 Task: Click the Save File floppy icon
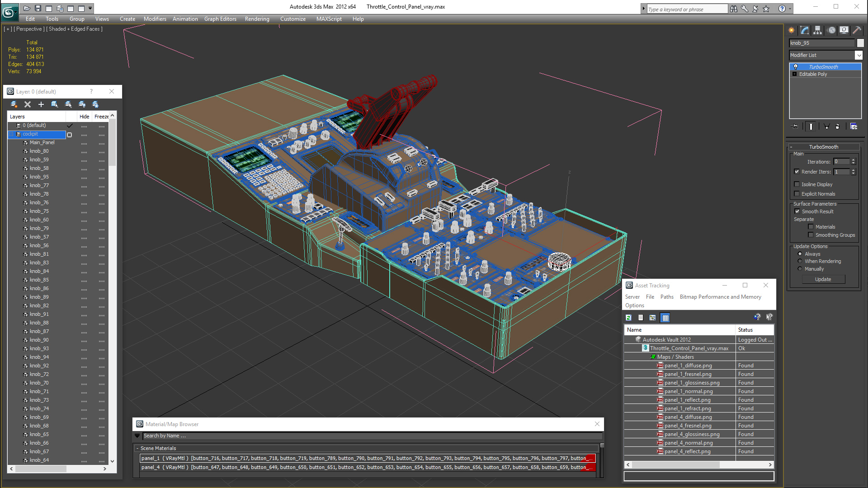[x=38, y=8]
